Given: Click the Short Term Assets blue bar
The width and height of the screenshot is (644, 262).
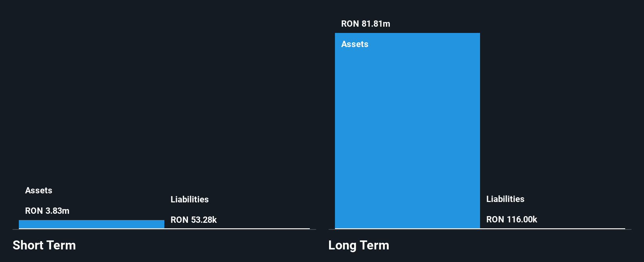Looking at the screenshot, I should [91, 224].
